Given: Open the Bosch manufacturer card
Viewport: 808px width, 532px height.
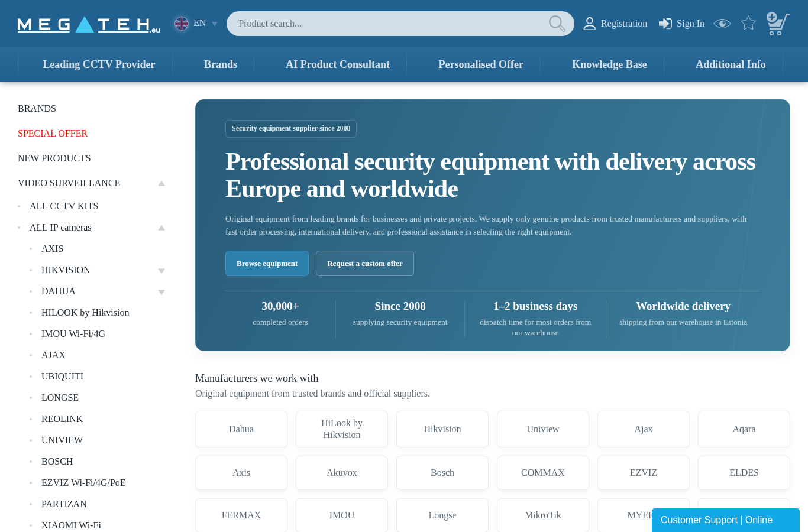Looking at the screenshot, I should click(x=442, y=473).
